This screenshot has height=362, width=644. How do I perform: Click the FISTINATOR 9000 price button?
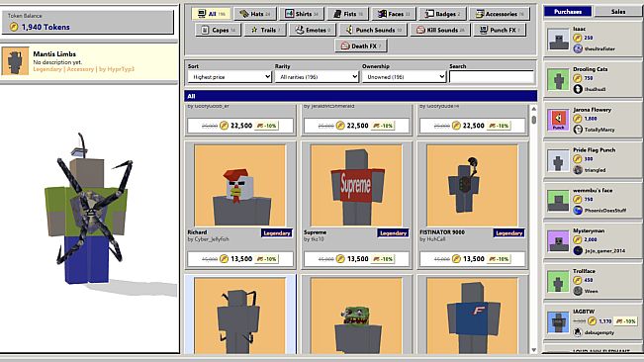(472, 259)
